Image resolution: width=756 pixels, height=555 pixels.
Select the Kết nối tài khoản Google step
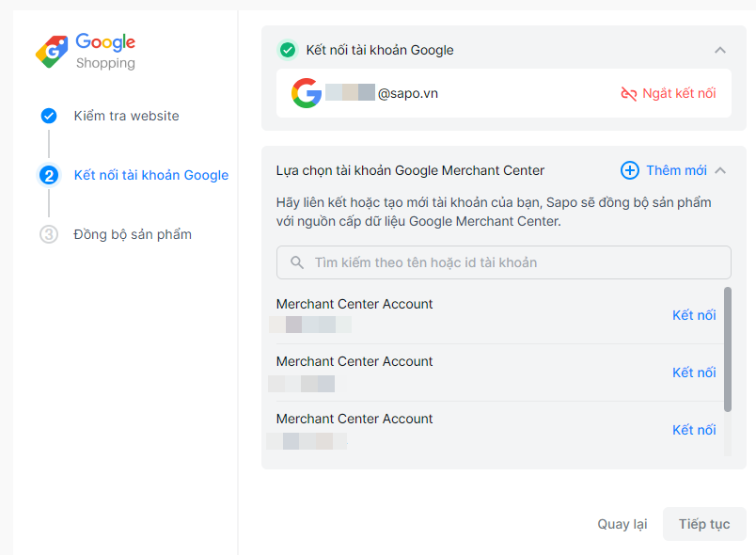point(150,175)
